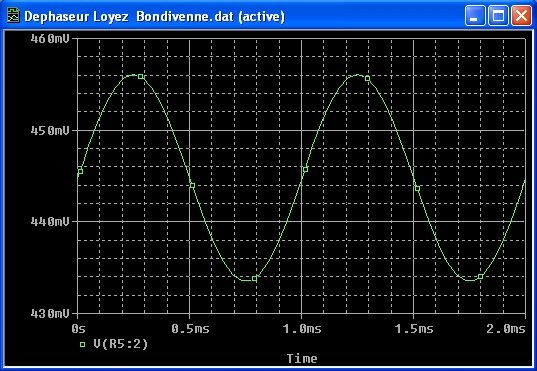Viewport: 537px width, 371px height.
Task: Click the 440mV y-axis label
Action: (50, 221)
